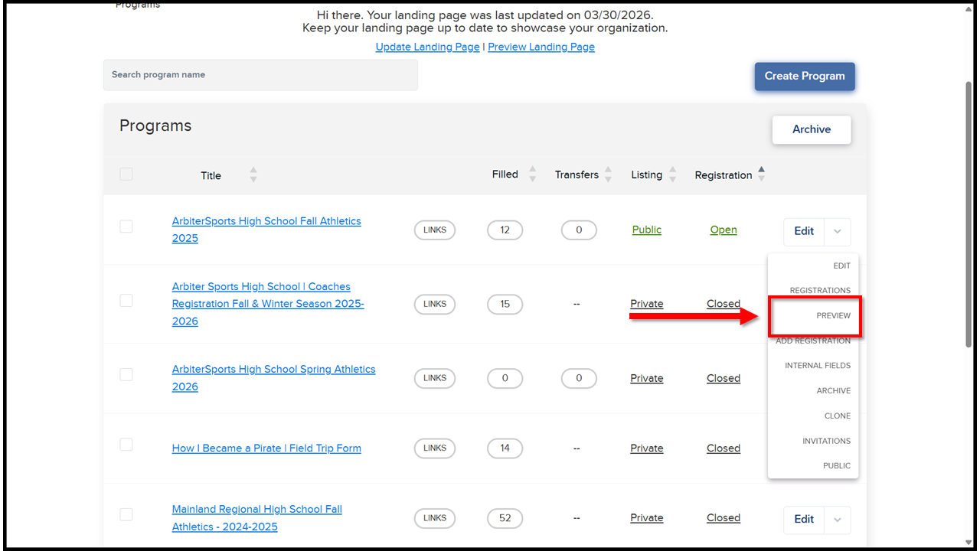Viewport: 980px width, 551px height.
Task: Click the Open registration status link
Action: (x=724, y=230)
